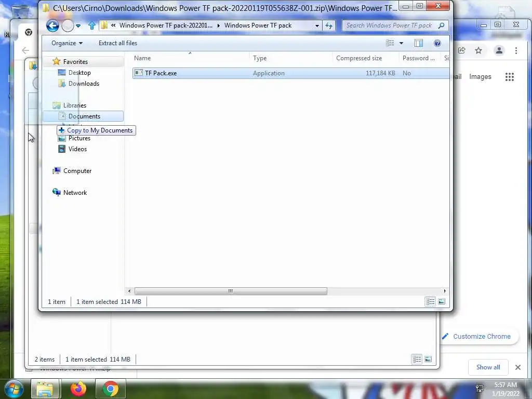Open the view options dropdown arrow
The height and width of the screenshot is (399, 532).
pyautogui.click(x=402, y=43)
